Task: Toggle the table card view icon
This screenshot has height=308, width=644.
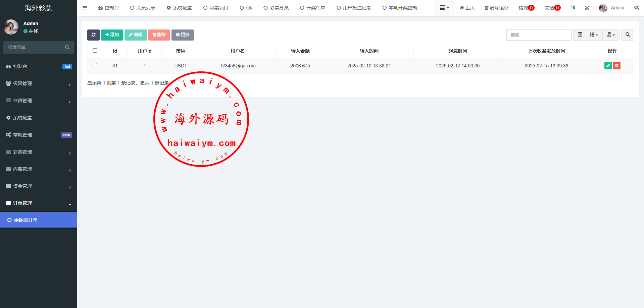Action: 580,35
